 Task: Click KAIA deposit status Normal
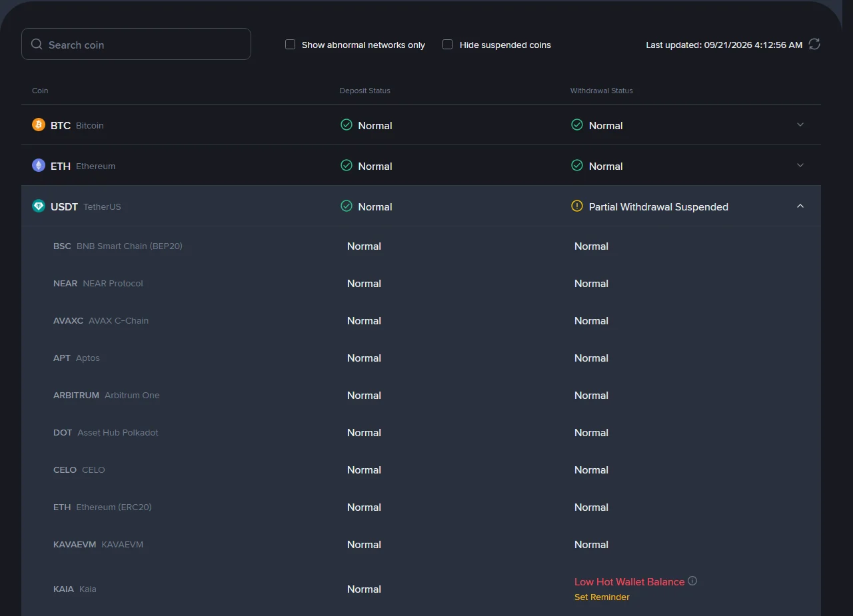click(364, 589)
